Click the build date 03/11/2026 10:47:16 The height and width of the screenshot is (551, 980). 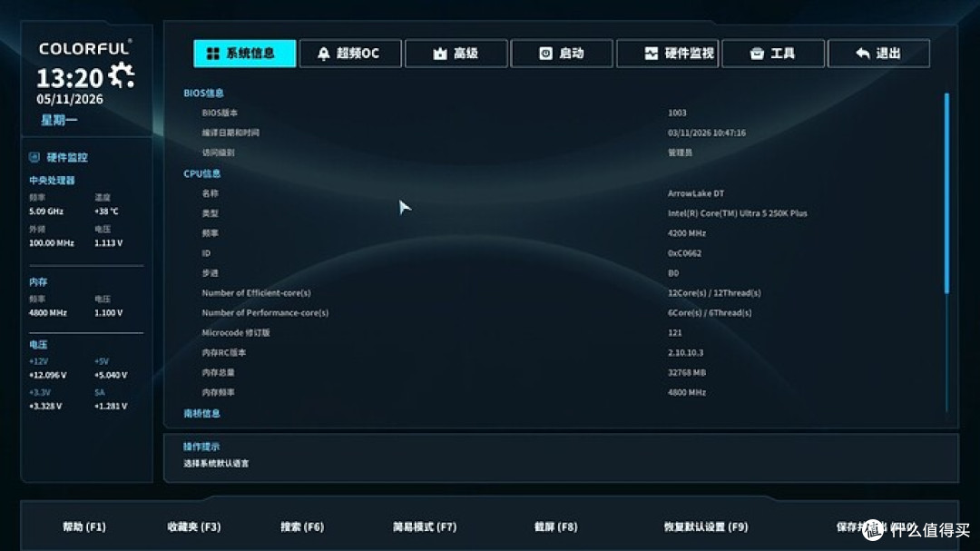(x=706, y=133)
